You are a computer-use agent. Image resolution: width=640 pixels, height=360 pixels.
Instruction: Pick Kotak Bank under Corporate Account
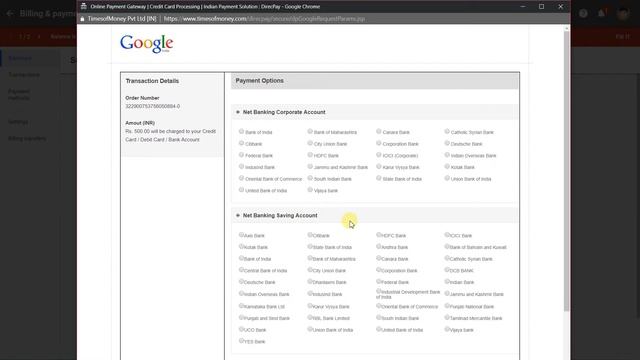click(x=447, y=167)
